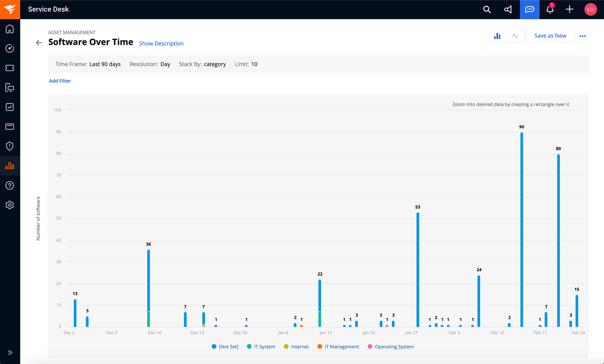Screen dimensions: 604x364
Task: Open the Search icon in the top bar
Action: [487, 9]
